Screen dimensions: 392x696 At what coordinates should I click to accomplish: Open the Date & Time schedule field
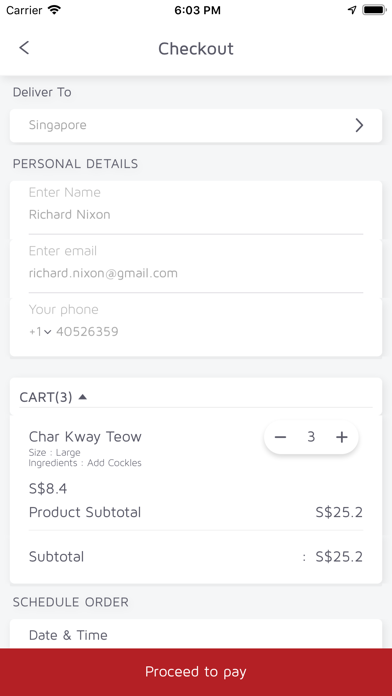point(196,635)
